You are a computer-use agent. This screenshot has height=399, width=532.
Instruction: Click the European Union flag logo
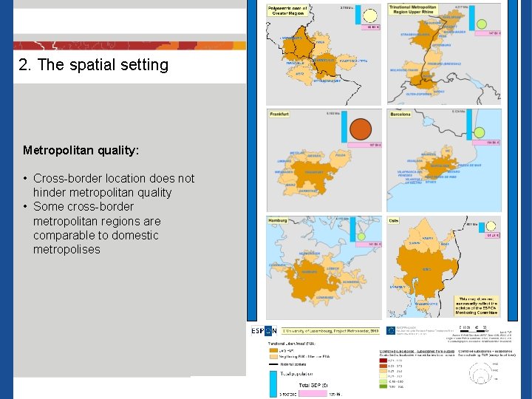pyautogui.click(x=391, y=330)
